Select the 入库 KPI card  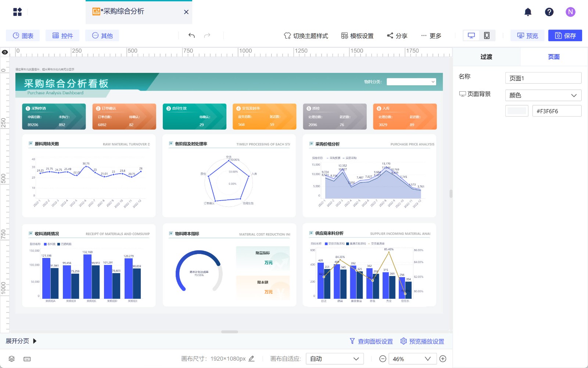(x=405, y=117)
